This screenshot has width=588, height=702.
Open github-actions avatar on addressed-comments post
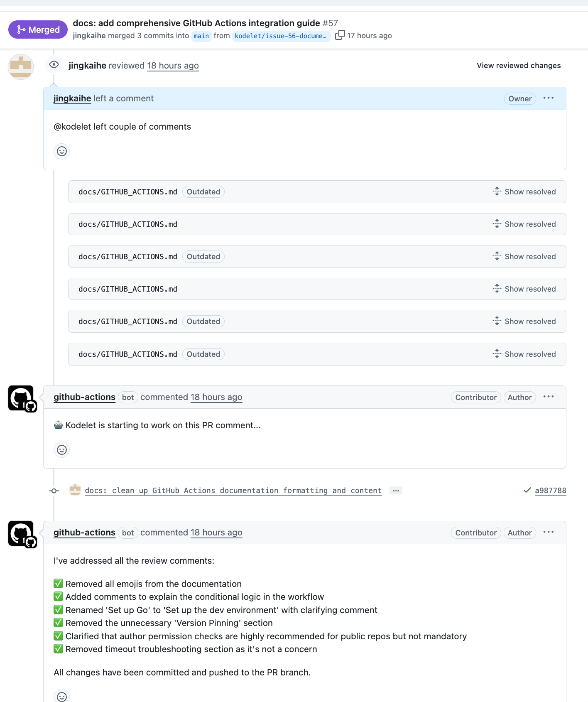tap(22, 534)
